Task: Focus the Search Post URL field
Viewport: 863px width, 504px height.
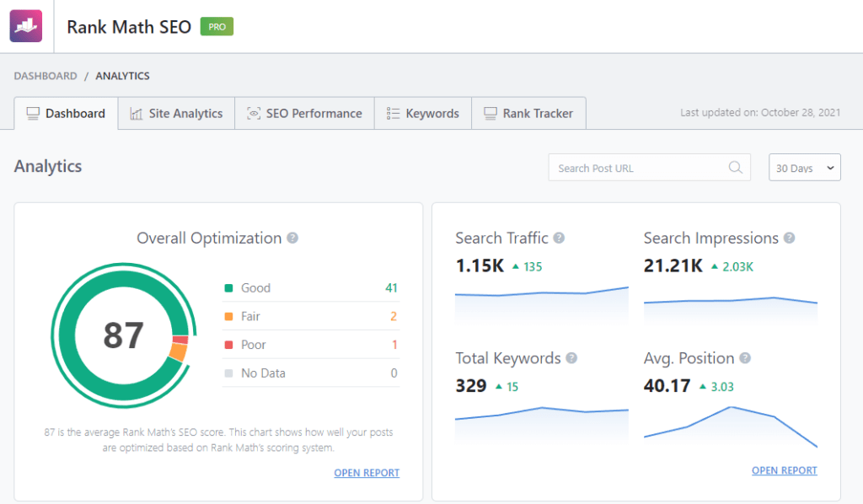Action: coord(650,167)
